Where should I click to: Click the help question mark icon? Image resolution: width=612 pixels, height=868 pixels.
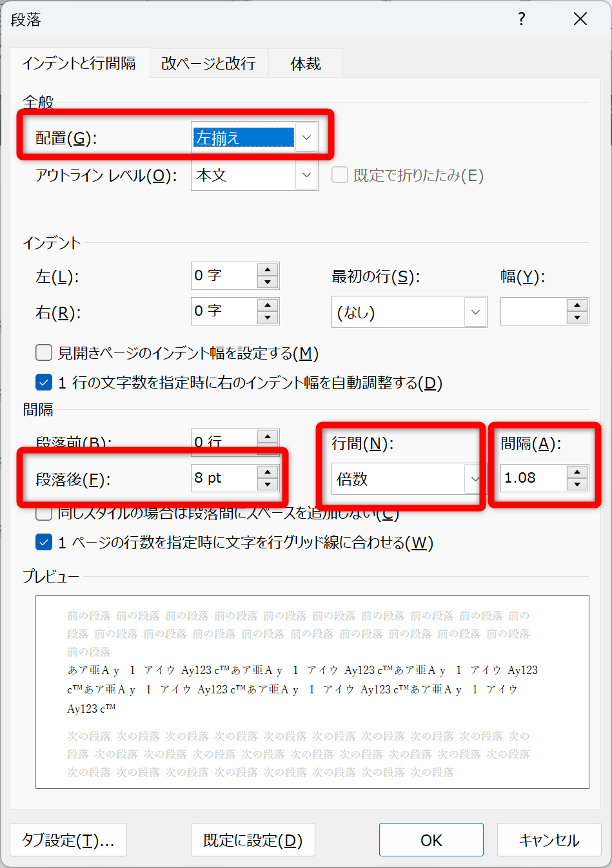tap(521, 19)
